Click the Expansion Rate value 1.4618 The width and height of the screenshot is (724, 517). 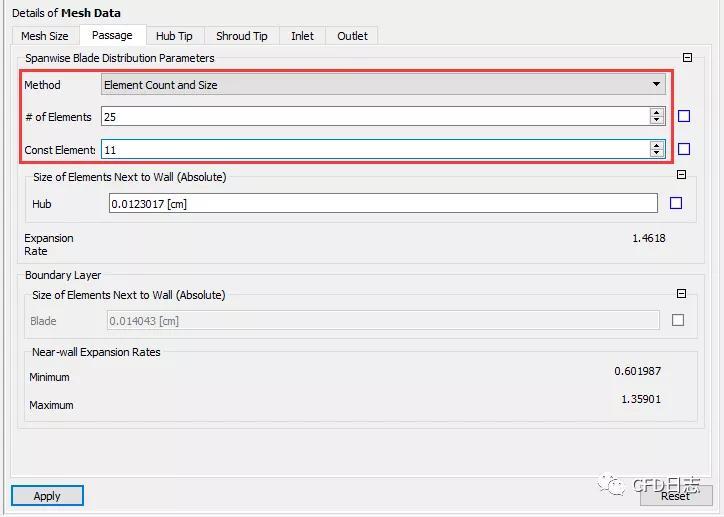[x=649, y=238]
